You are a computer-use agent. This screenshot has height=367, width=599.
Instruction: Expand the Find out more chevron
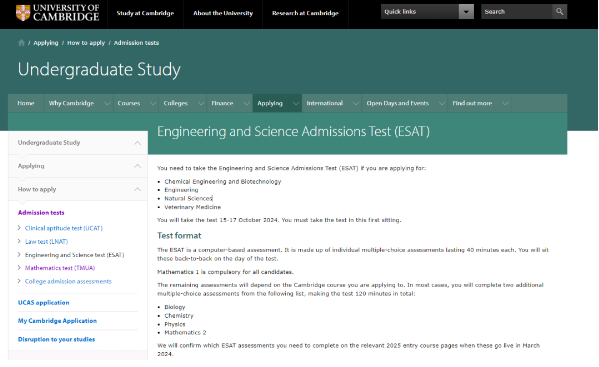point(505,103)
